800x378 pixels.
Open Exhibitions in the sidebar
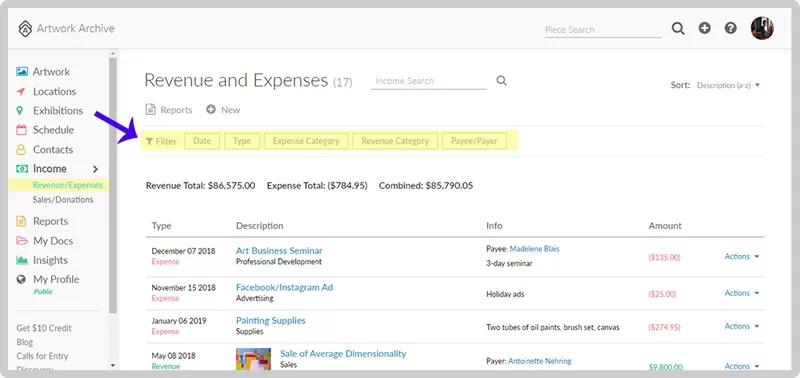[x=58, y=111]
